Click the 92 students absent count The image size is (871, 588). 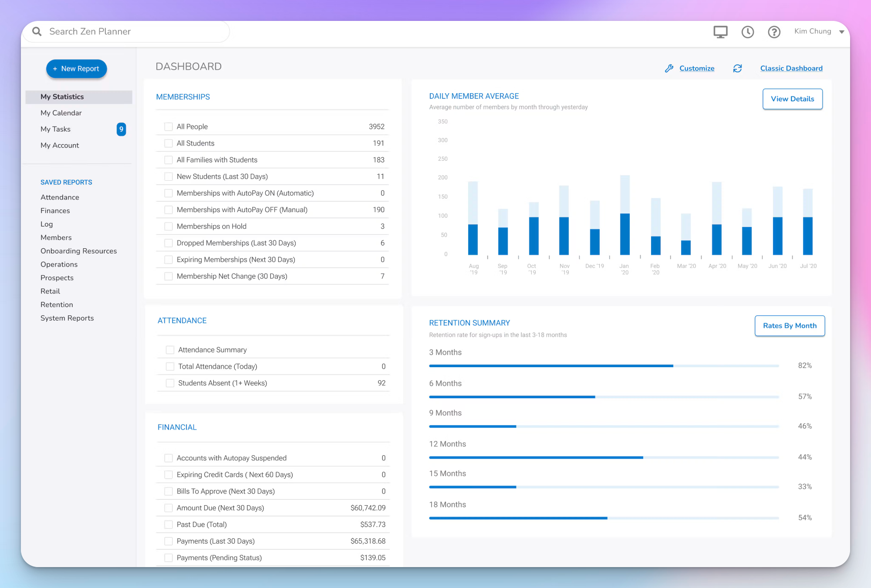click(x=381, y=383)
